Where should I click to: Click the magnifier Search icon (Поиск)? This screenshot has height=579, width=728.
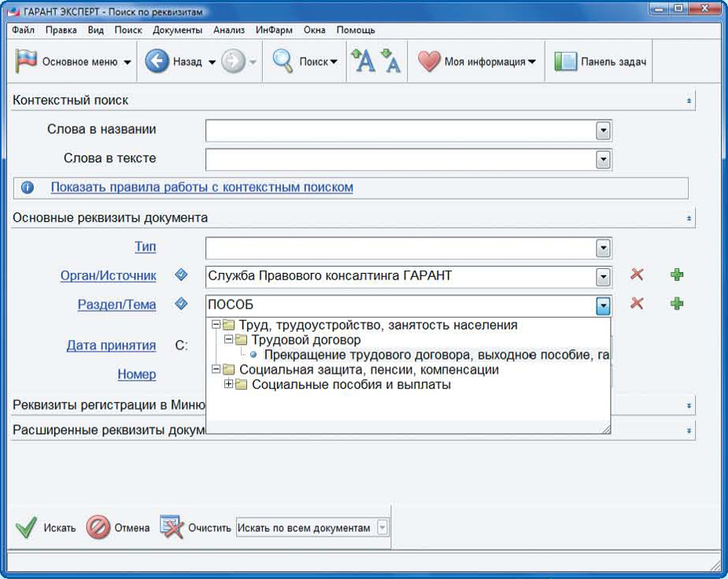point(283,62)
